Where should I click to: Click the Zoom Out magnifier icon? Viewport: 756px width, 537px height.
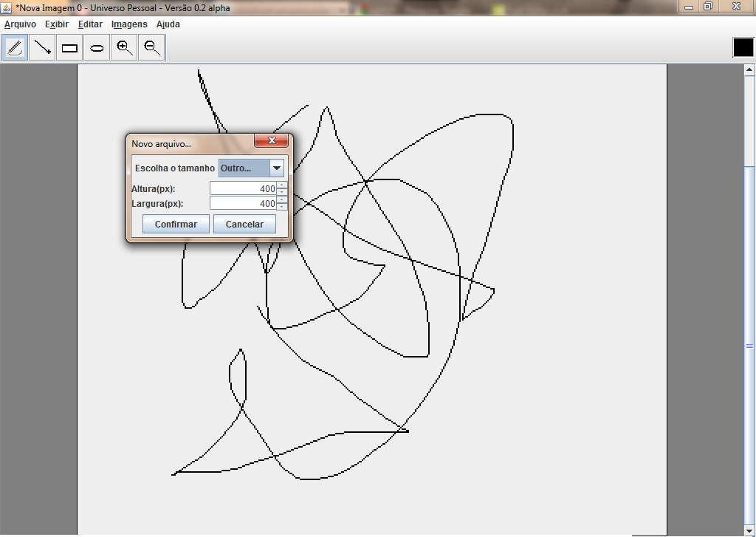151,48
